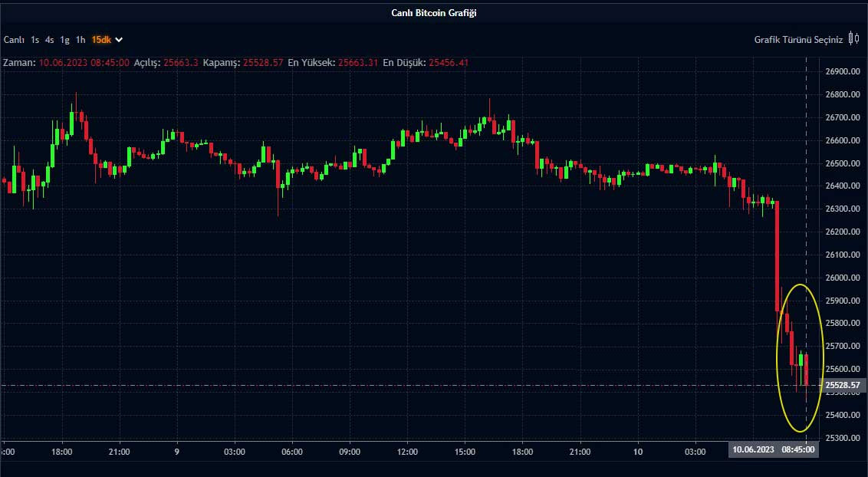
Task: Click the Kapanış closing value 25528.57
Action: (262, 62)
